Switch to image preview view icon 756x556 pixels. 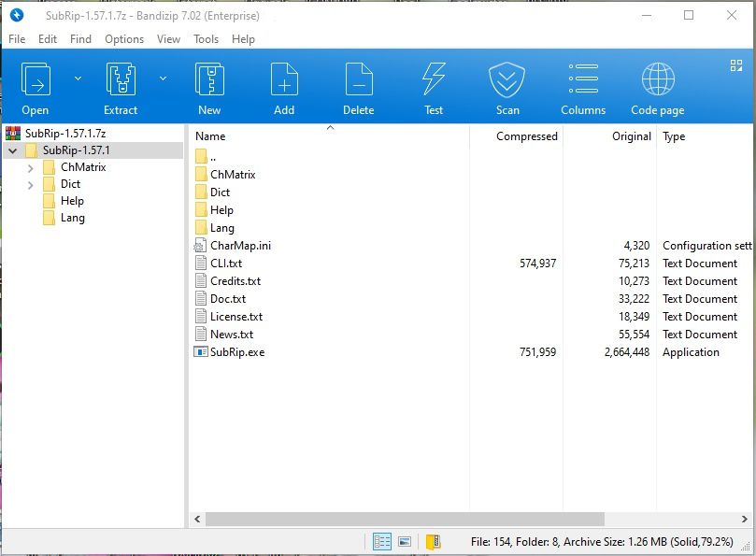tap(405, 542)
